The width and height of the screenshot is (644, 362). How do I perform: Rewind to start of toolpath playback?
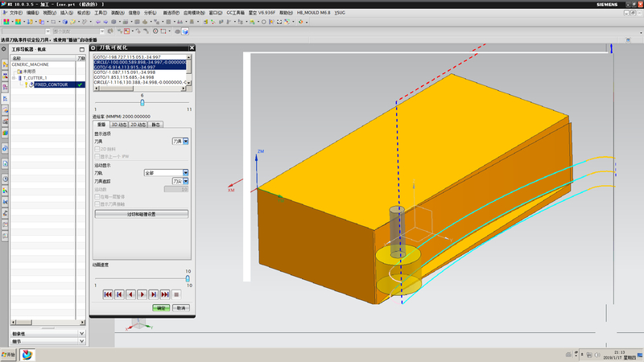tap(108, 294)
